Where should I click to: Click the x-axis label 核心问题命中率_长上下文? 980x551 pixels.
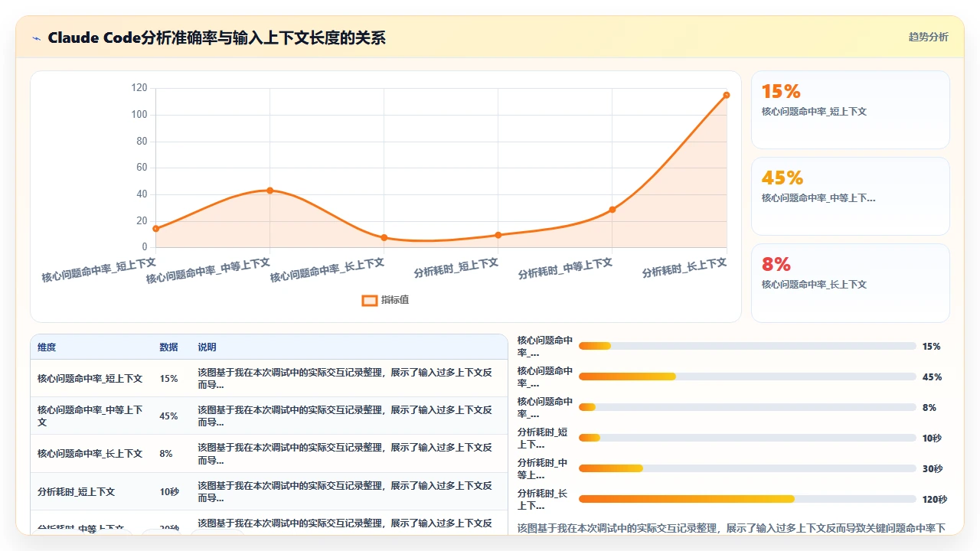click(x=327, y=270)
